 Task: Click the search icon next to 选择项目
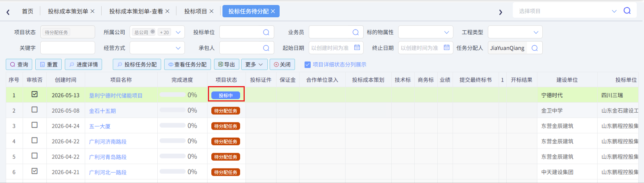pyautogui.click(x=627, y=11)
